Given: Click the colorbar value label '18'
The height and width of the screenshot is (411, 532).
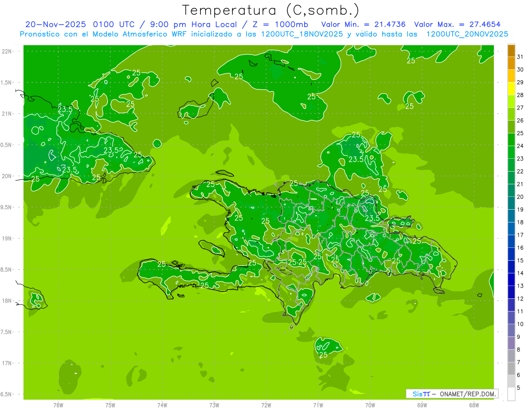Looking at the screenshot, I should [520, 222].
